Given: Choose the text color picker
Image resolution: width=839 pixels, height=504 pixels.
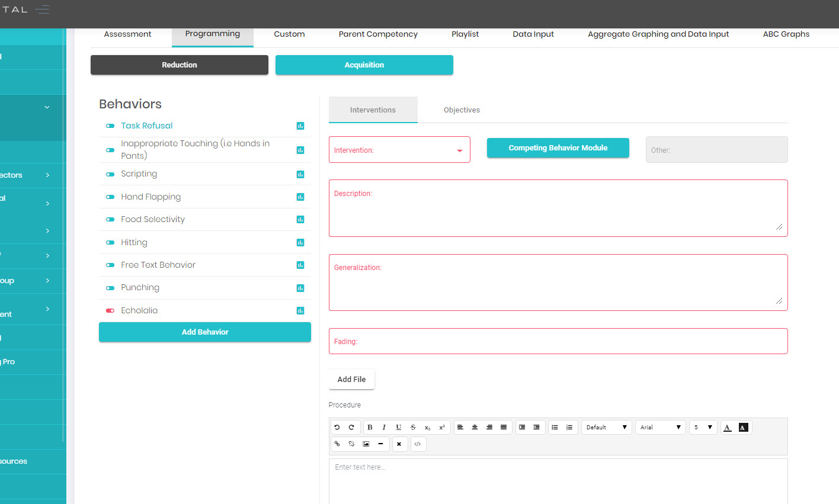Looking at the screenshot, I should [728, 427].
